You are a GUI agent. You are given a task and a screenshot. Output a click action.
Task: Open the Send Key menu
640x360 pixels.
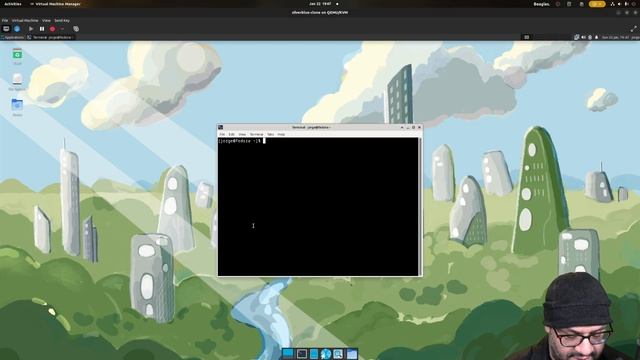pos(62,20)
